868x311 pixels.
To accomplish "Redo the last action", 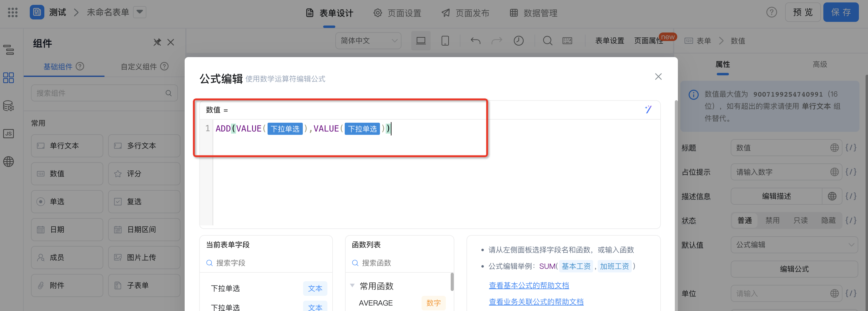I will click(x=497, y=41).
